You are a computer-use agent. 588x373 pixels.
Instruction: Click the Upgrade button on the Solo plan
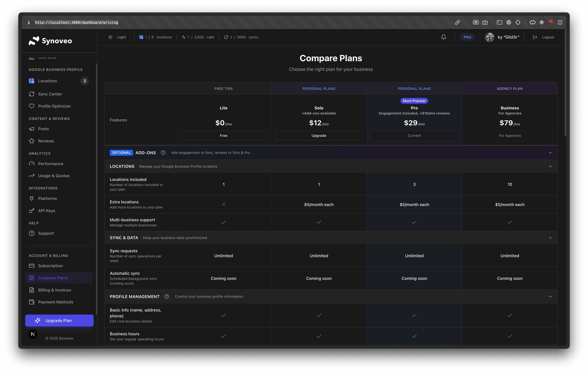pos(319,135)
